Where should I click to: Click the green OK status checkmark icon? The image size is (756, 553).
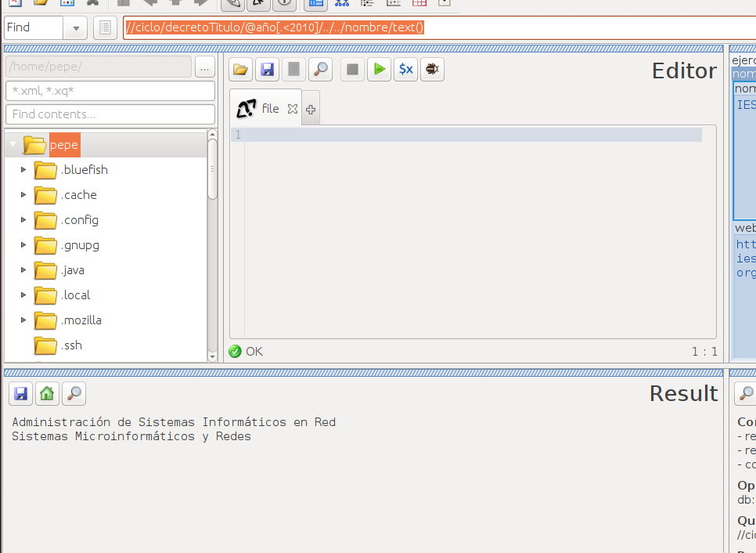tap(235, 351)
